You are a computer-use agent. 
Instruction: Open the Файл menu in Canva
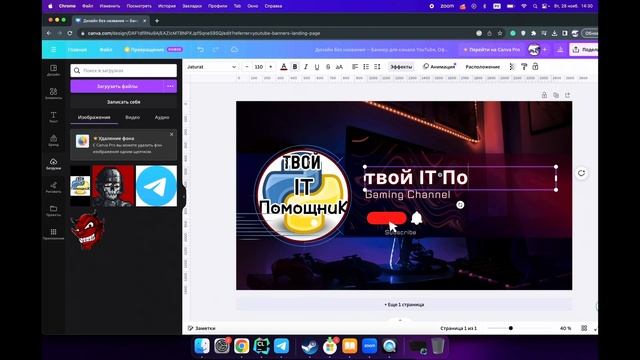(x=106, y=49)
